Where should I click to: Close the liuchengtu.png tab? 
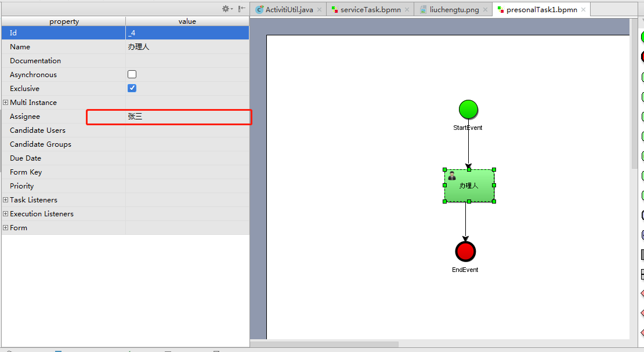[485, 9]
